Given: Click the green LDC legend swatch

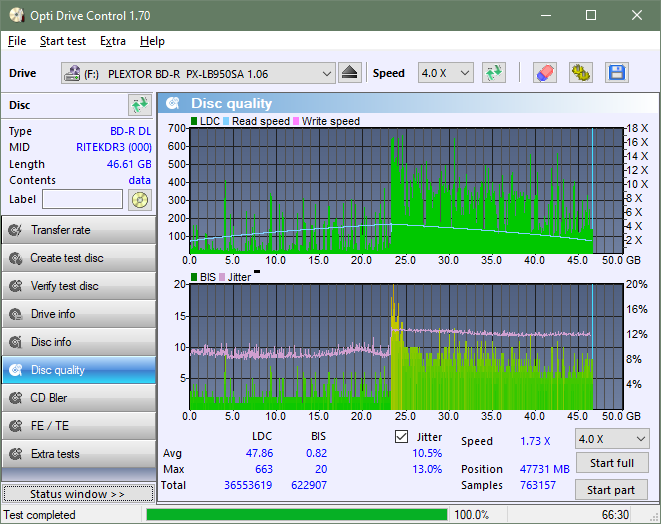Looking at the screenshot, I should tap(194, 121).
